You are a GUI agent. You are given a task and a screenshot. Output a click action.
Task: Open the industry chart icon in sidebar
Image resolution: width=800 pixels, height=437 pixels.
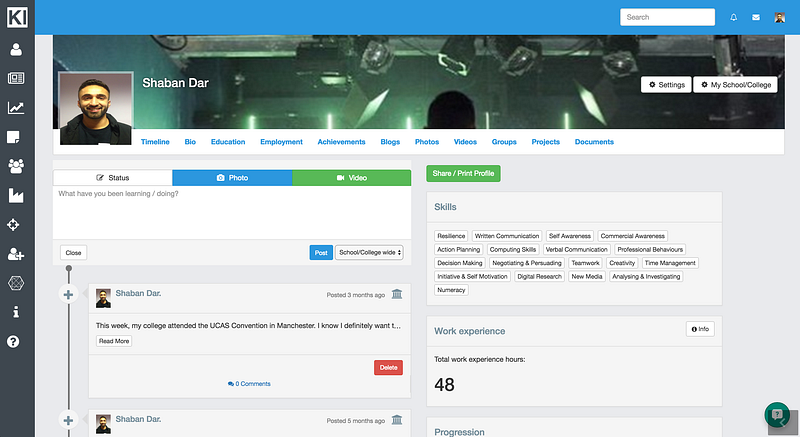16,195
